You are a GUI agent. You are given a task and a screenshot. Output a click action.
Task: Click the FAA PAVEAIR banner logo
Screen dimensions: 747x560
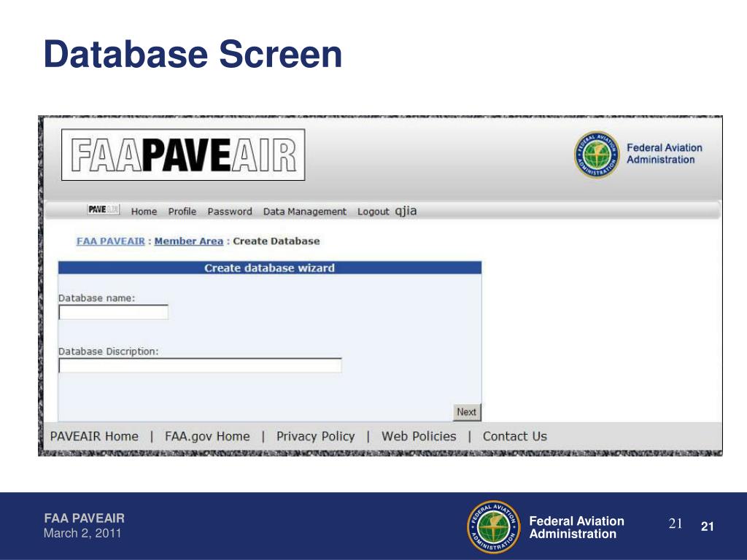(x=183, y=155)
